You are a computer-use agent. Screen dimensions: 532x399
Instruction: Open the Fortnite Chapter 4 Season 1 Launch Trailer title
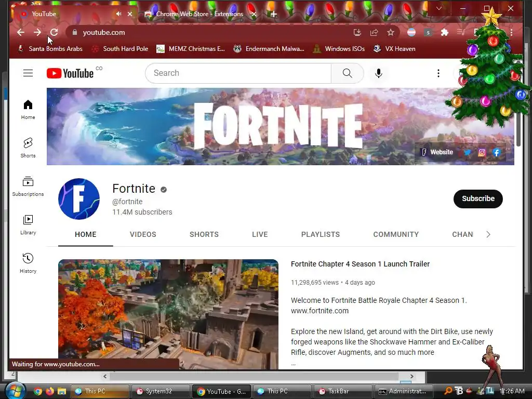361,264
